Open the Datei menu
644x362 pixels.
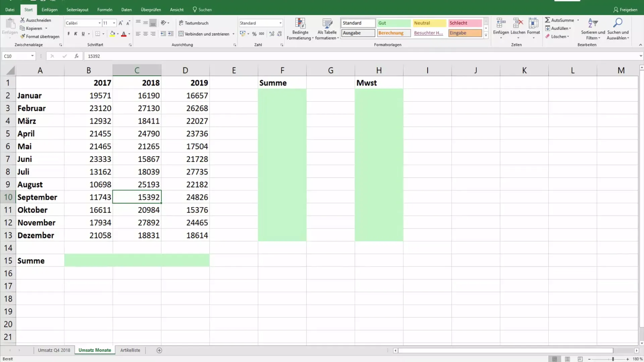pyautogui.click(x=10, y=10)
